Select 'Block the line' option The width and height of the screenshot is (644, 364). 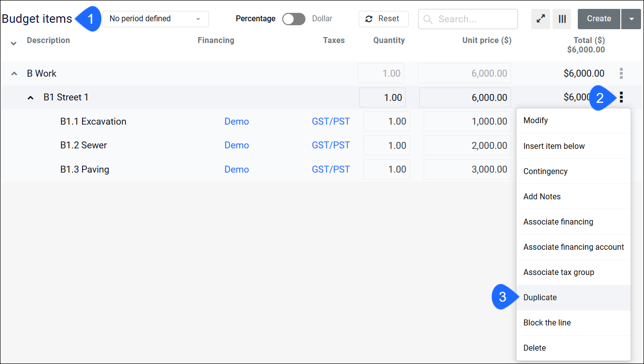(x=573, y=322)
